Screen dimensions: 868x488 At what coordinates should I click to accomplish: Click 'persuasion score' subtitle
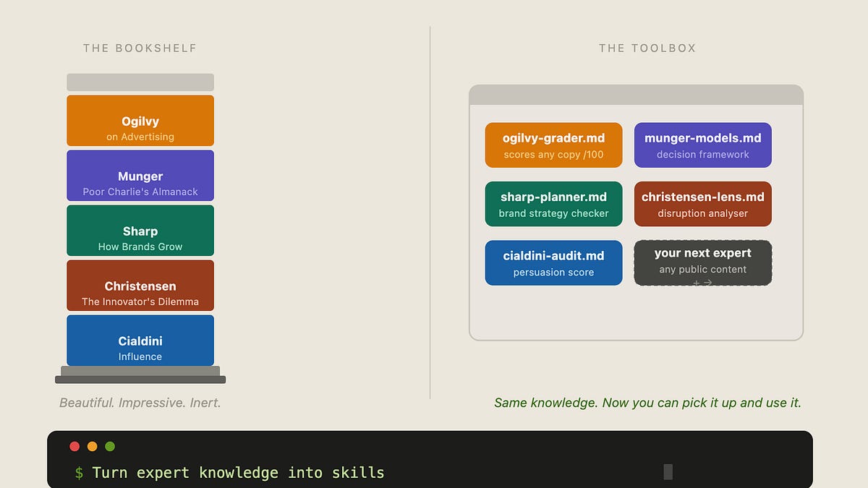pos(554,273)
